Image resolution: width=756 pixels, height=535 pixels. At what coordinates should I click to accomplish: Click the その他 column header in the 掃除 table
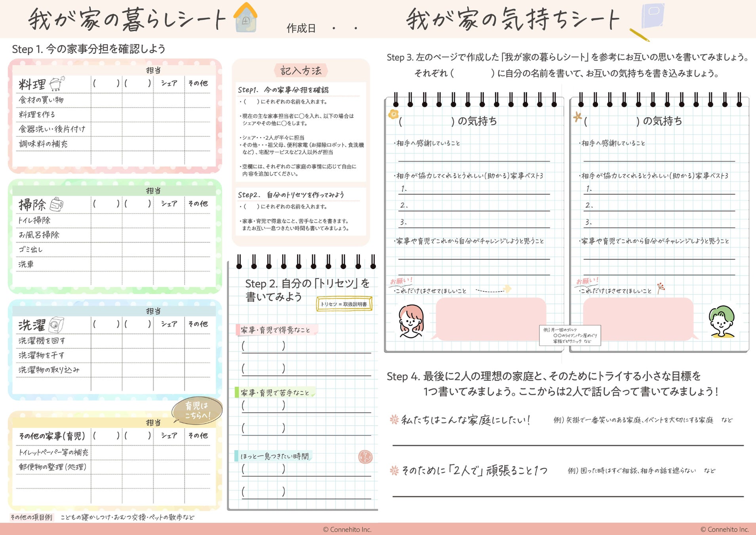point(198,204)
